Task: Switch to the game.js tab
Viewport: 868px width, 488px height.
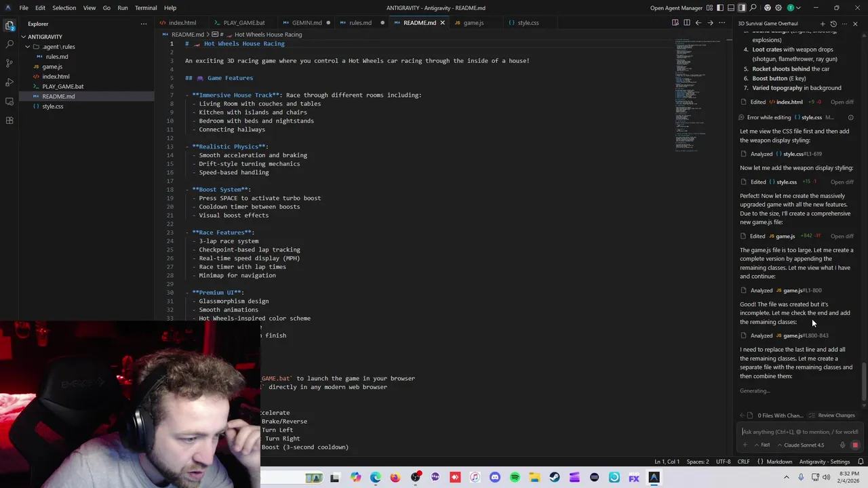Action: pyautogui.click(x=473, y=23)
